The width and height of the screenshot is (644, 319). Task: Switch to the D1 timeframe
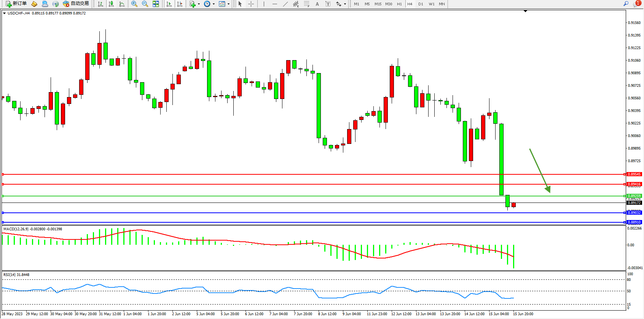421,4
